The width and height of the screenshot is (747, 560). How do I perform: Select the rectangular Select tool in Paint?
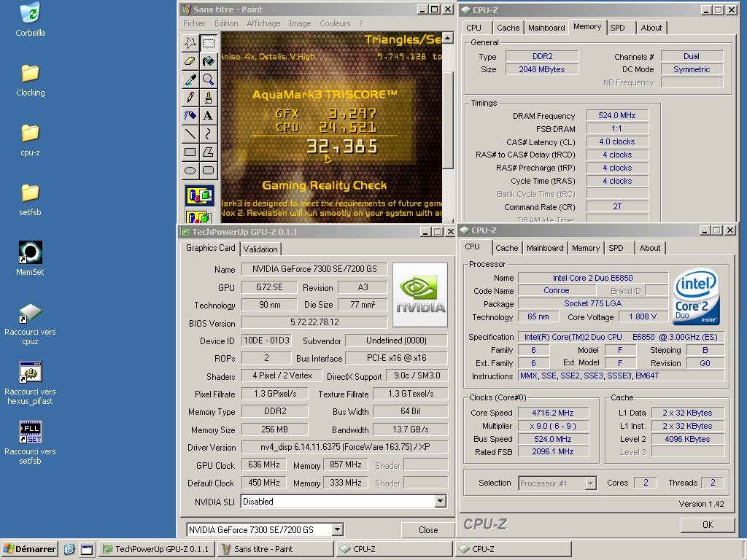(x=208, y=43)
